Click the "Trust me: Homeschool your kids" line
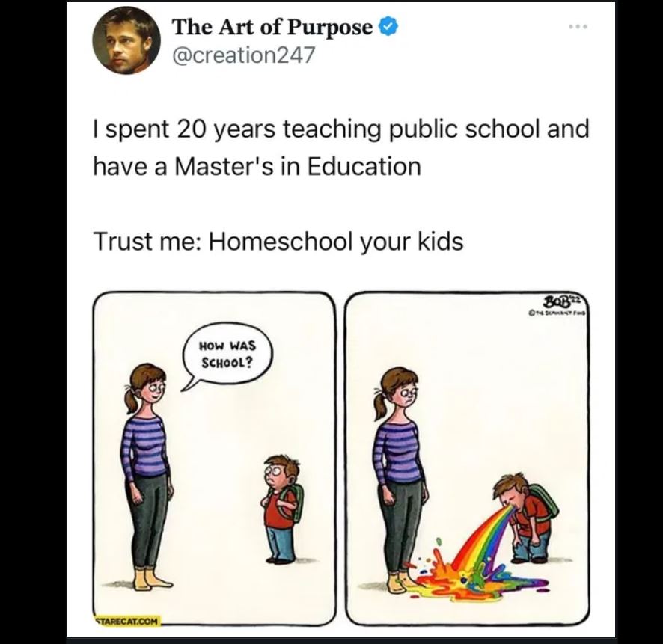The height and width of the screenshot is (644, 663). pos(278,242)
